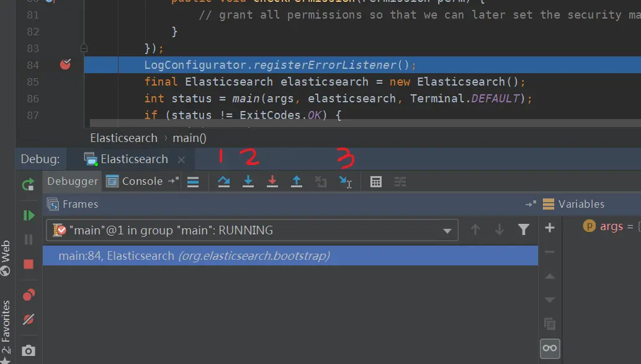This screenshot has height=364, width=641.
Task: Click line number 86 in gutter
Action: click(33, 99)
